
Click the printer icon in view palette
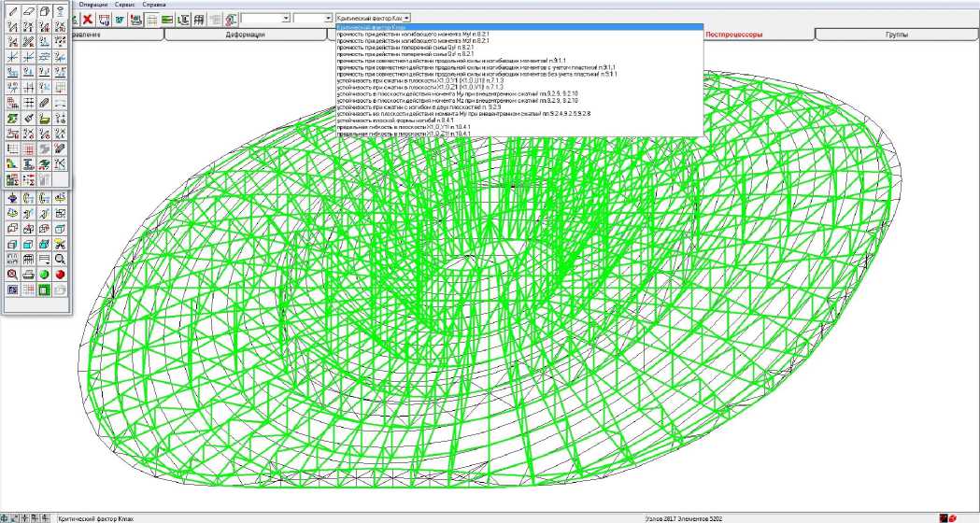click(x=28, y=275)
